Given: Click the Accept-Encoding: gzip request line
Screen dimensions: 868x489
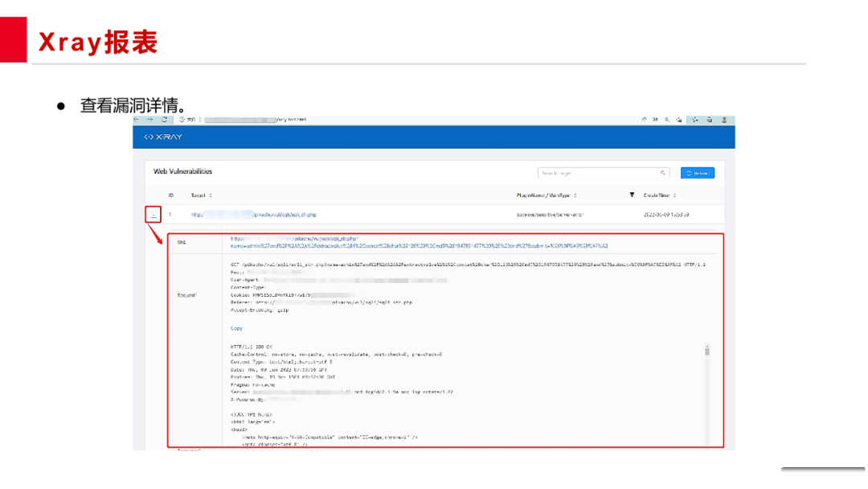Looking at the screenshot, I should (260, 310).
